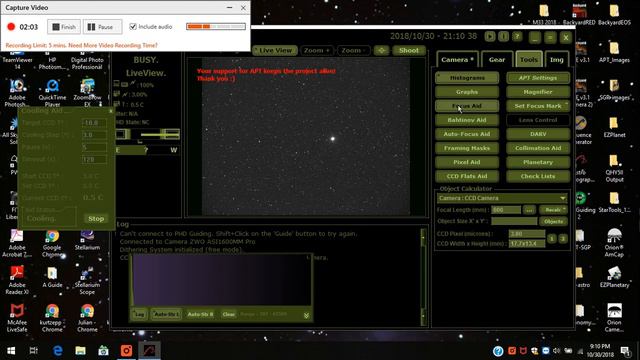Click the Target CCD temperature field
This screenshot has height=360, width=640.
point(94,122)
